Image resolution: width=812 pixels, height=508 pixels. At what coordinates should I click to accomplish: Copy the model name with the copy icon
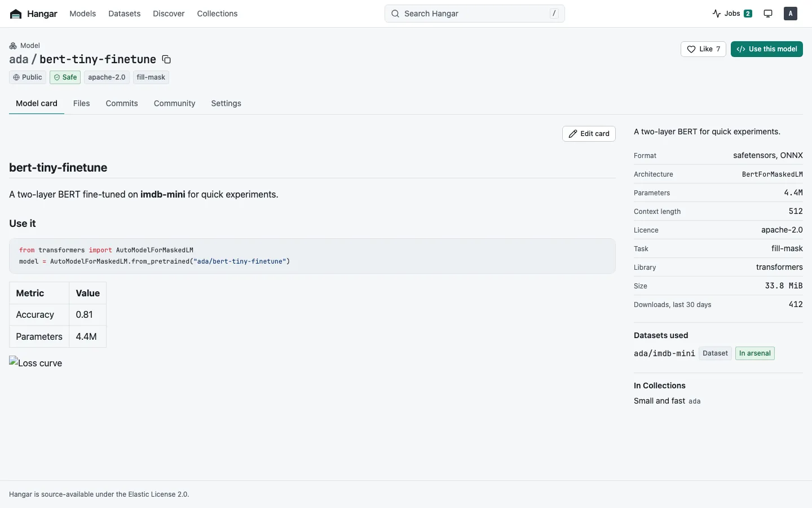point(166,59)
